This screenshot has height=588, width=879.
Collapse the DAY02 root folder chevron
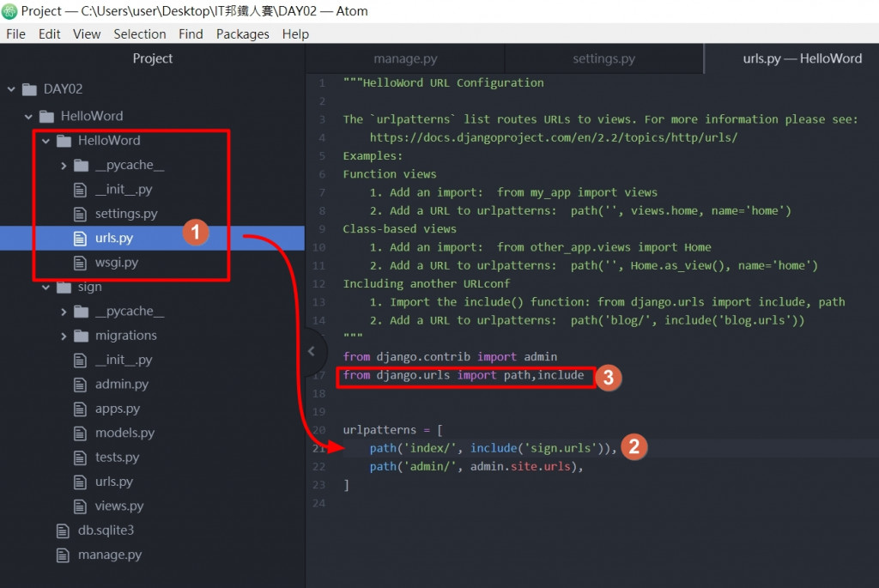(11, 89)
